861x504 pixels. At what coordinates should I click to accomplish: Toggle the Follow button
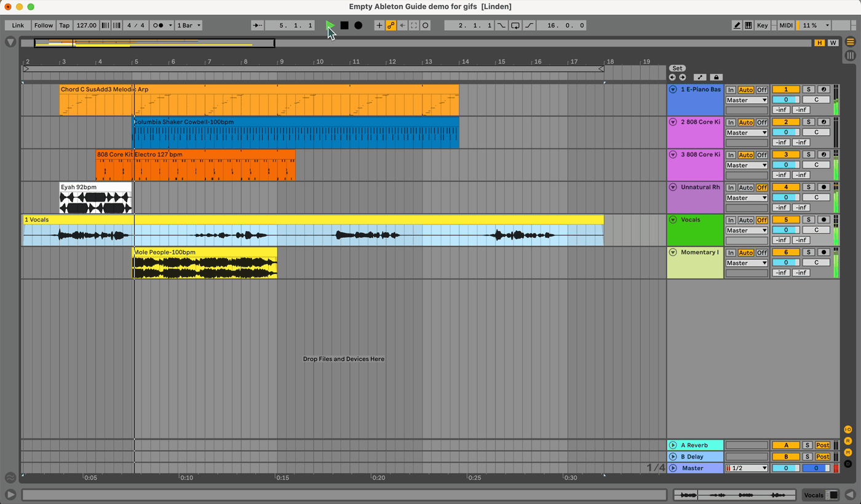(x=44, y=25)
